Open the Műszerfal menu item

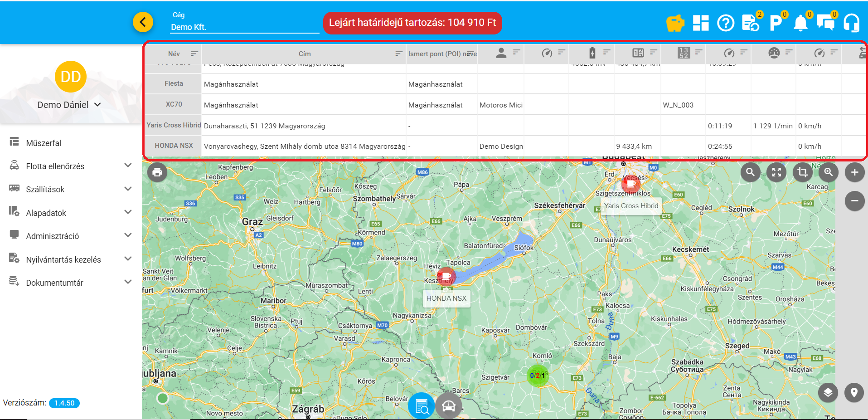(44, 143)
